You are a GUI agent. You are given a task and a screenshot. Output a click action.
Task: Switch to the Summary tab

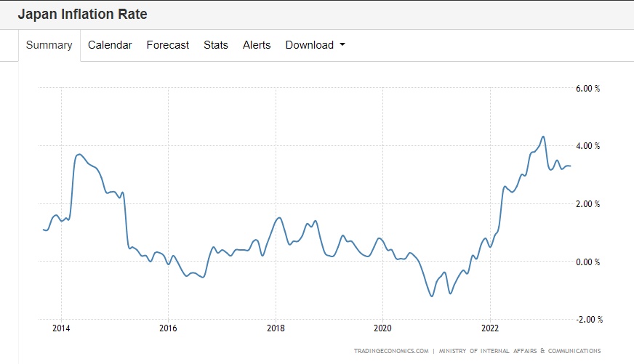pos(49,45)
